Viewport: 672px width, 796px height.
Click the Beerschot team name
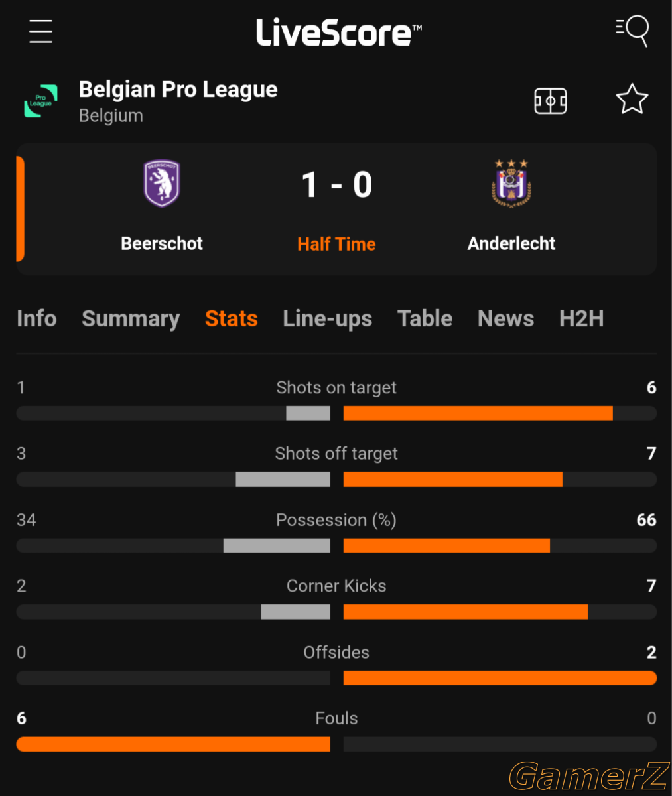click(x=162, y=243)
